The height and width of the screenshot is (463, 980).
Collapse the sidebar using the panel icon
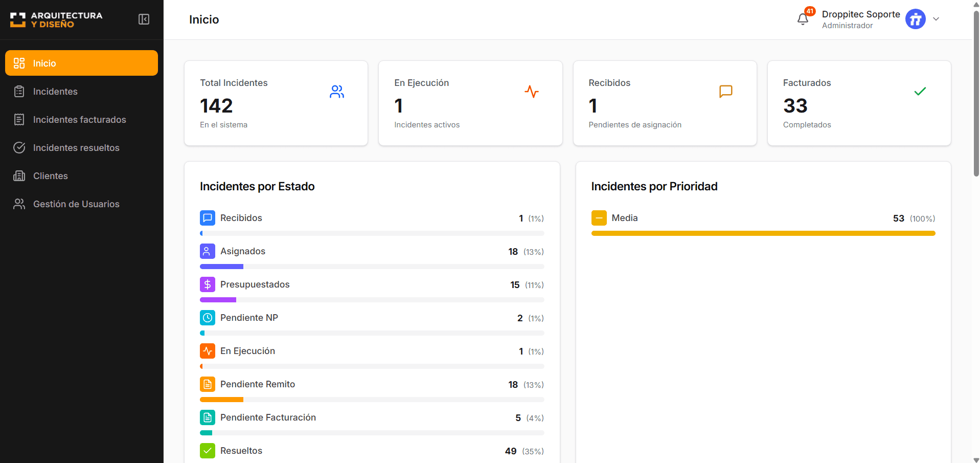[x=144, y=19]
